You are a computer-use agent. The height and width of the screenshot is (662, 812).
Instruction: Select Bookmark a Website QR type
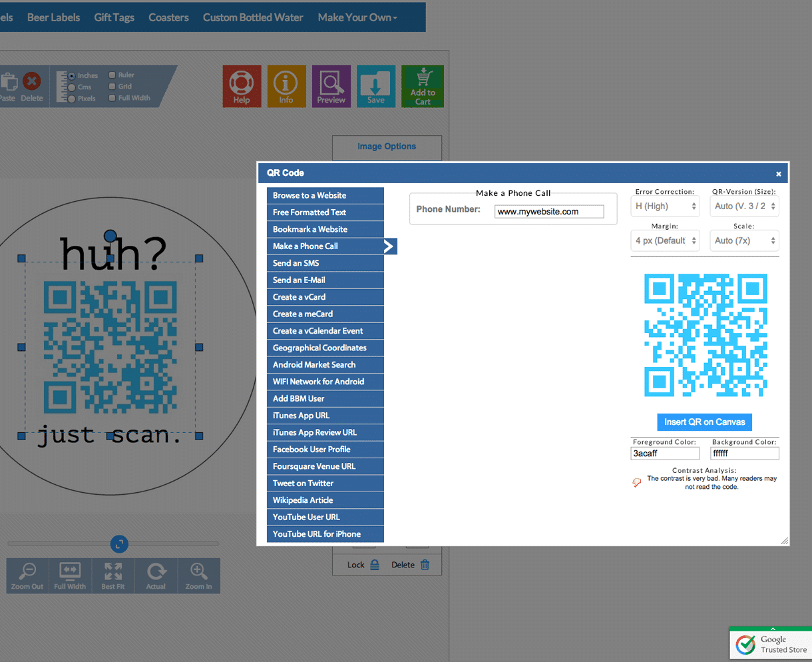(325, 229)
